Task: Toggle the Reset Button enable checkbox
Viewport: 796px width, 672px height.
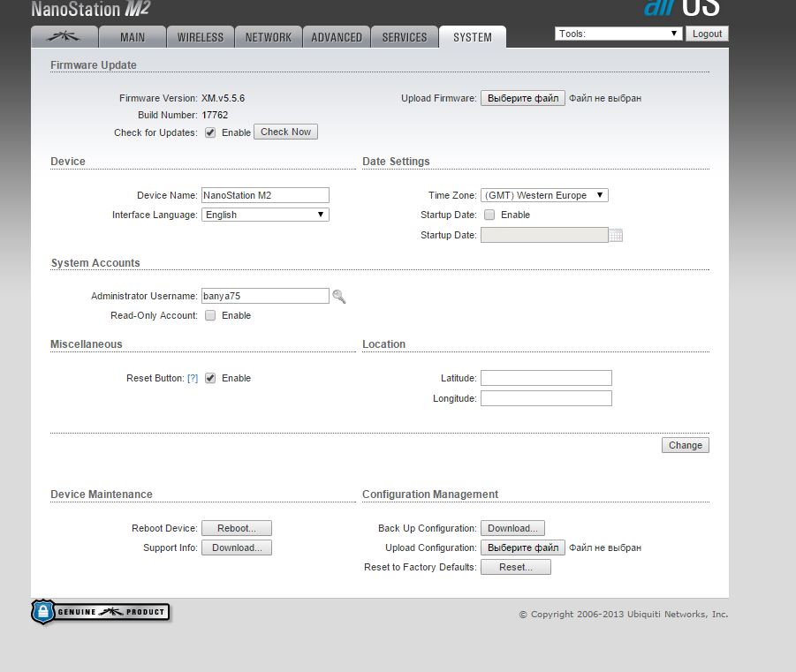Action: click(x=210, y=378)
